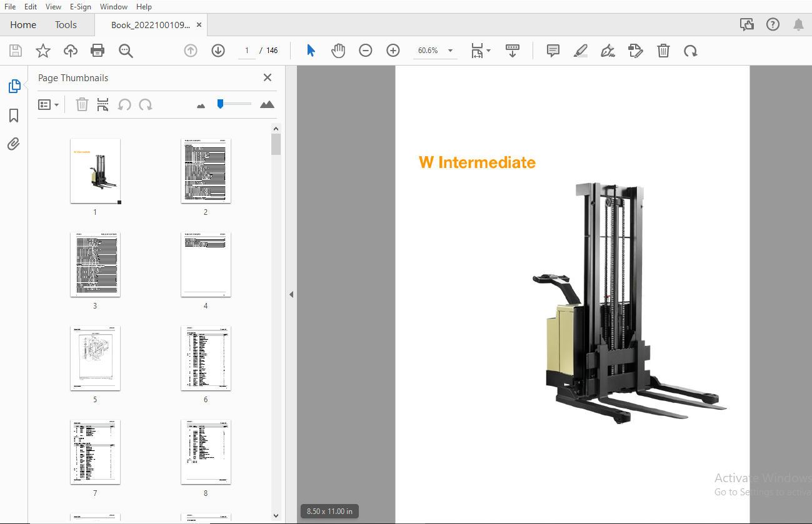Rotate page clockwise in toolbar

[691, 51]
